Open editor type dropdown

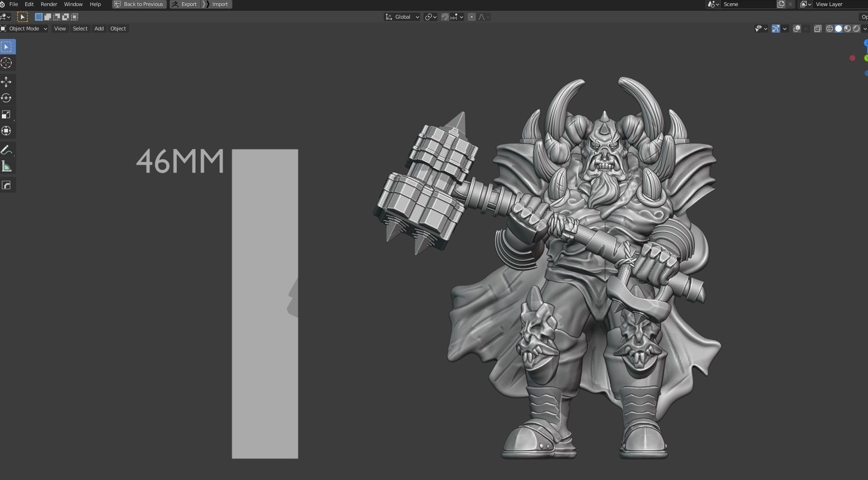[x=5, y=17]
